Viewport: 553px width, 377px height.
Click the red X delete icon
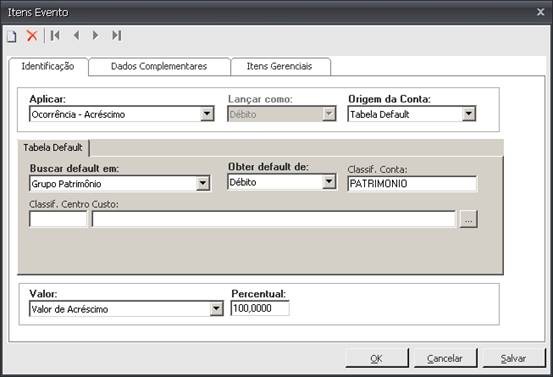pyautogui.click(x=32, y=36)
